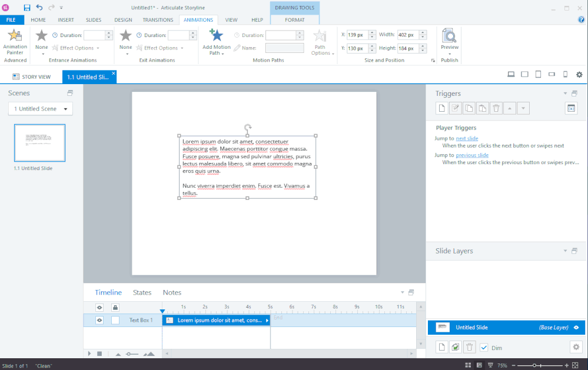The height and width of the screenshot is (370, 588).
Task: Toggle the Dim checkbox in Slide Layers
Action: tap(484, 348)
